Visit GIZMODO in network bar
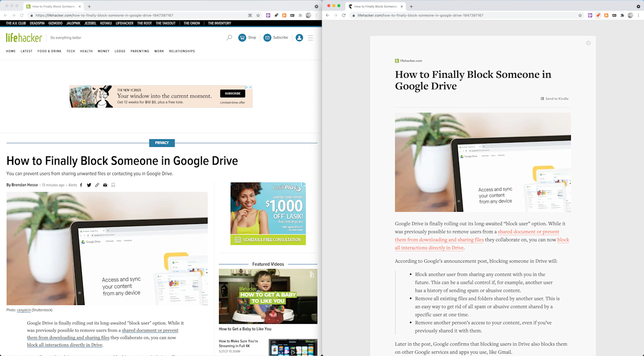 [55, 23]
